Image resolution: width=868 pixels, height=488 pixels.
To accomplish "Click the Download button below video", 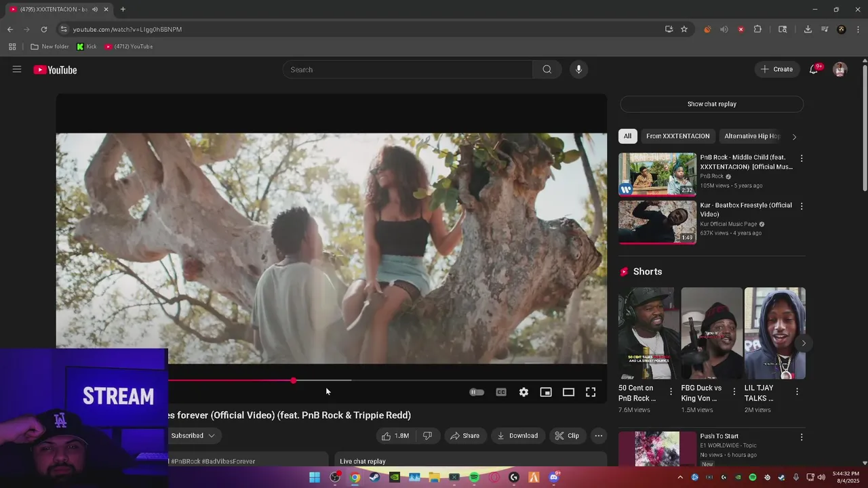I will [517, 436].
